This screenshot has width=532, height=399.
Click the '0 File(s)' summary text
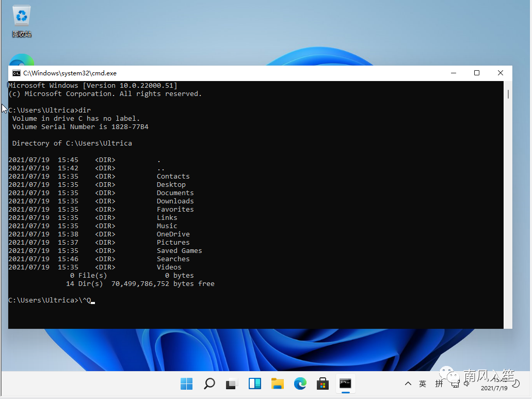pos(89,276)
